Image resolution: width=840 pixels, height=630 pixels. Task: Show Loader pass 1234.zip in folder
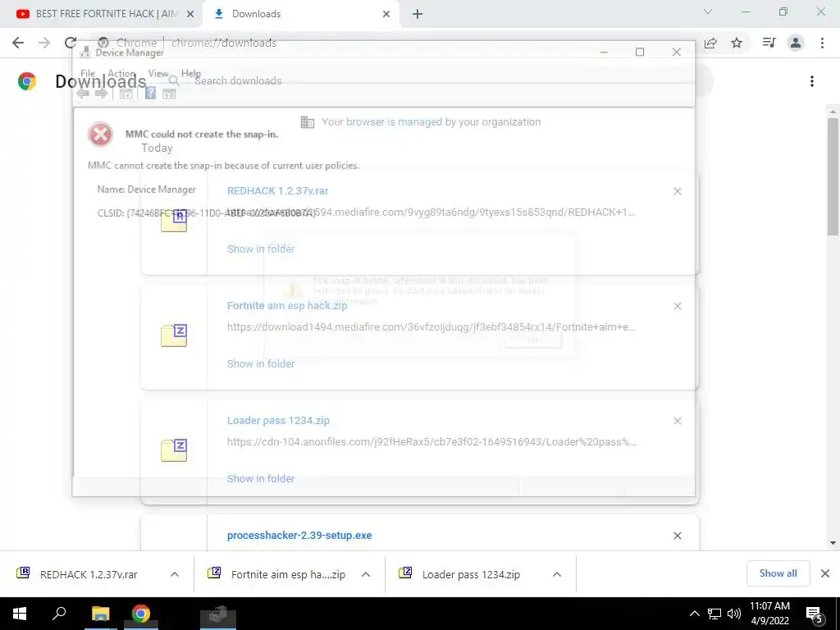[x=261, y=478]
